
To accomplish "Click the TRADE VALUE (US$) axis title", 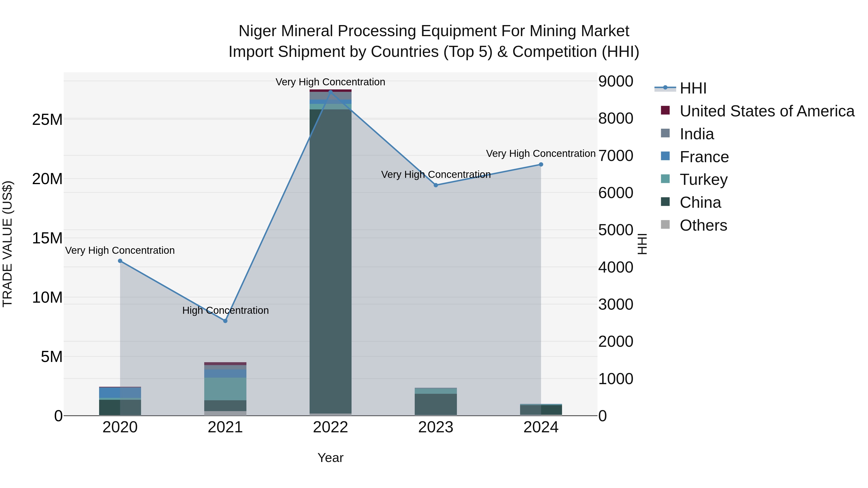I will 7,244.
